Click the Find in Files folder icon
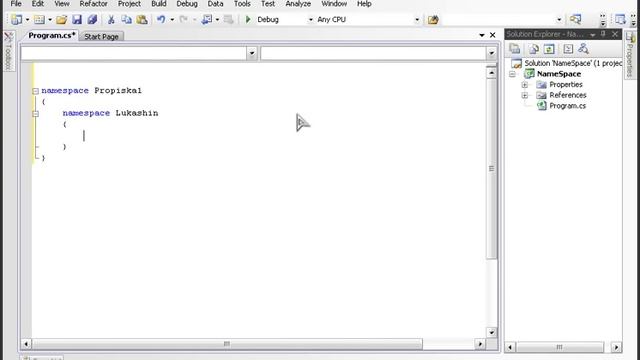 pyautogui.click(x=433, y=19)
